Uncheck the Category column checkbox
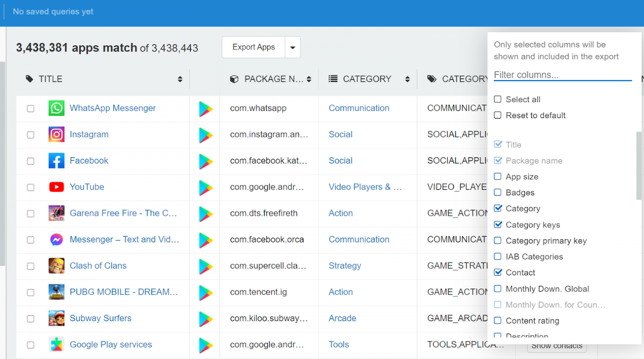This screenshot has width=644, height=359. coord(498,209)
